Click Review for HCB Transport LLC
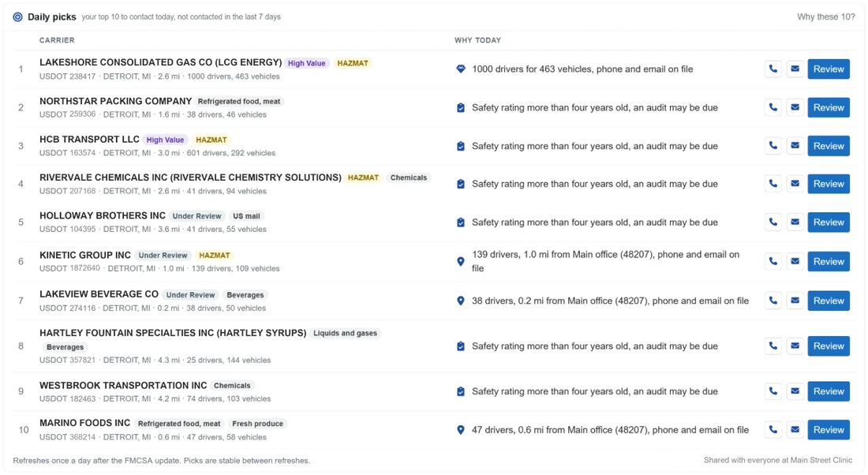Viewport: 868px width, 475px height. (x=828, y=146)
